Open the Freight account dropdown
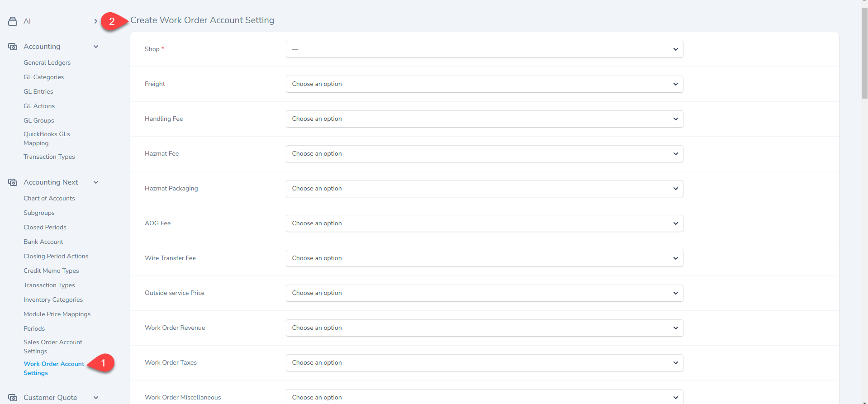Screen dimensions: 868x404 484,84
